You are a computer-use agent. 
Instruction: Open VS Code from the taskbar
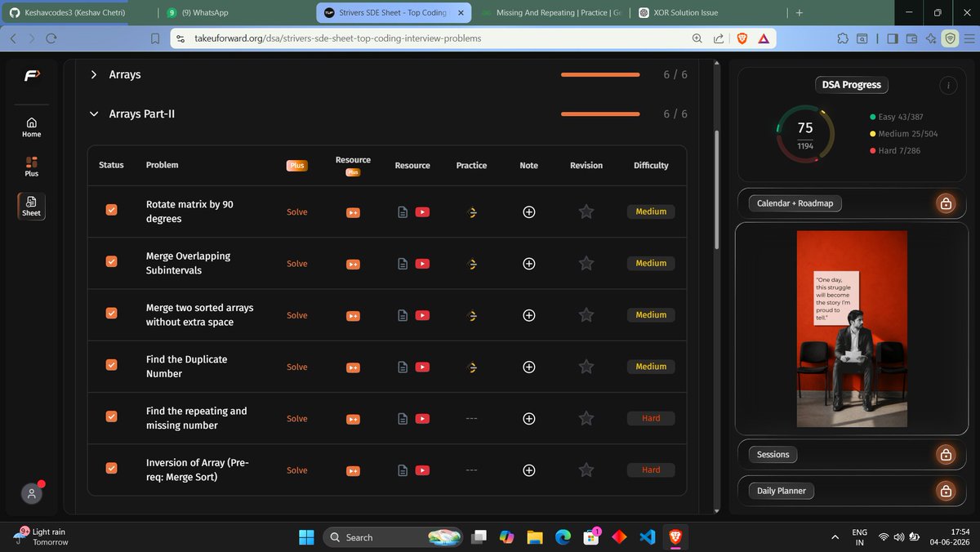point(648,536)
